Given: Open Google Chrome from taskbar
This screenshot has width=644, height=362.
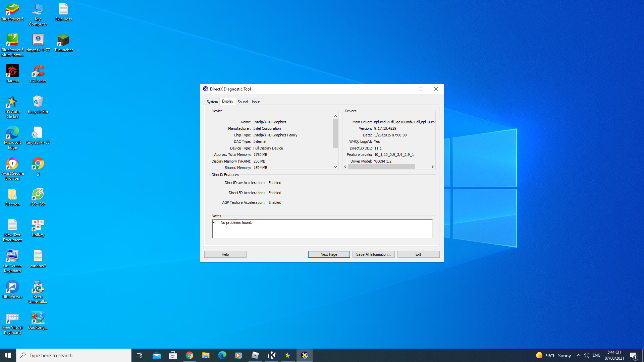Looking at the screenshot, I should click(190, 355).
